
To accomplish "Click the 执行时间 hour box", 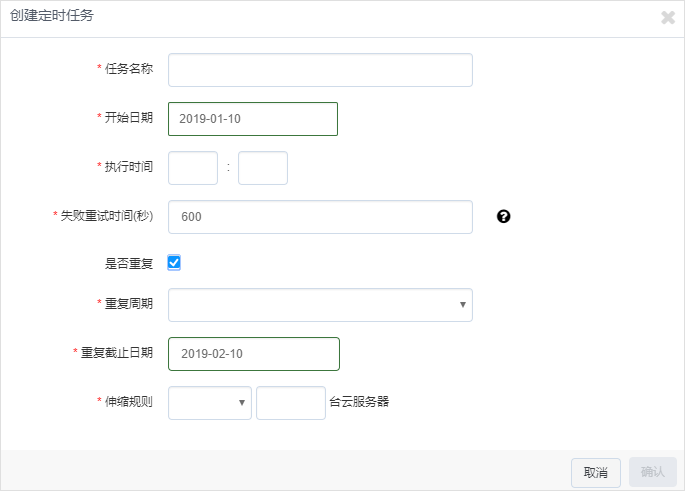I will pyautogui.click(x=193, y=168).
